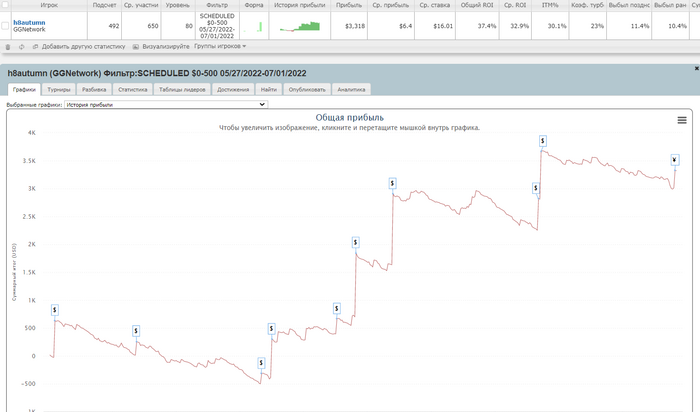This screenshot has width=700, height=412.
Task: Click the ITM value '30.1%'
Action: (x=556, y=26)
